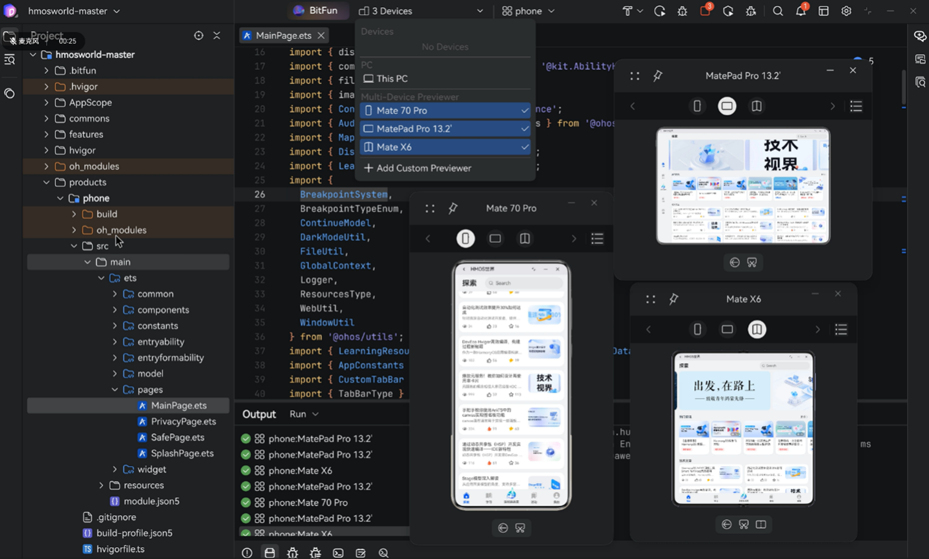Viewport: 929px width, 559px height.
Task: Select foldable layout icon in Mate 70 Pro previewer
Action: click(525, 238)
